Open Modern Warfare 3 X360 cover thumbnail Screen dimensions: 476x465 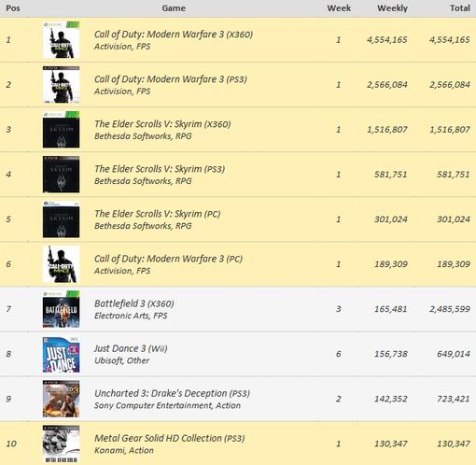[61, 40]
